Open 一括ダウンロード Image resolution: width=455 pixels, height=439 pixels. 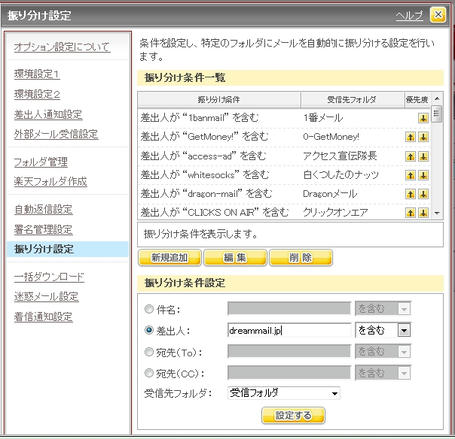pos(49,277)
